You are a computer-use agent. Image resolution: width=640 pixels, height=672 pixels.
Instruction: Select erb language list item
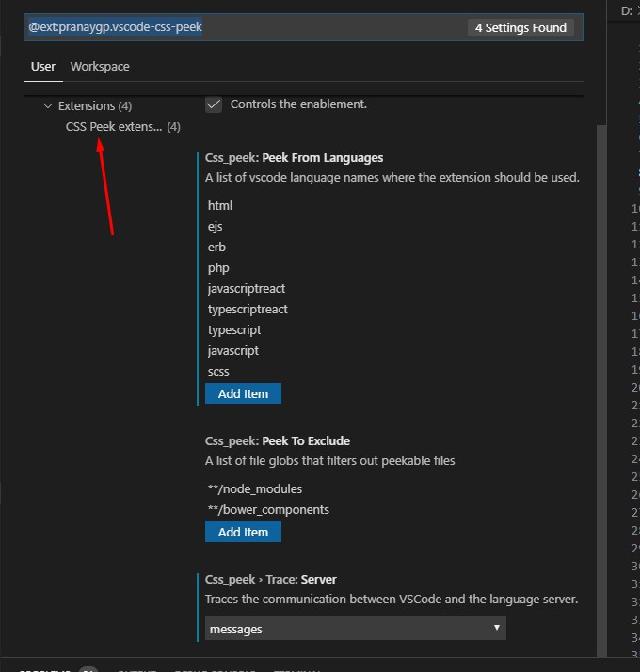[216, 248]
